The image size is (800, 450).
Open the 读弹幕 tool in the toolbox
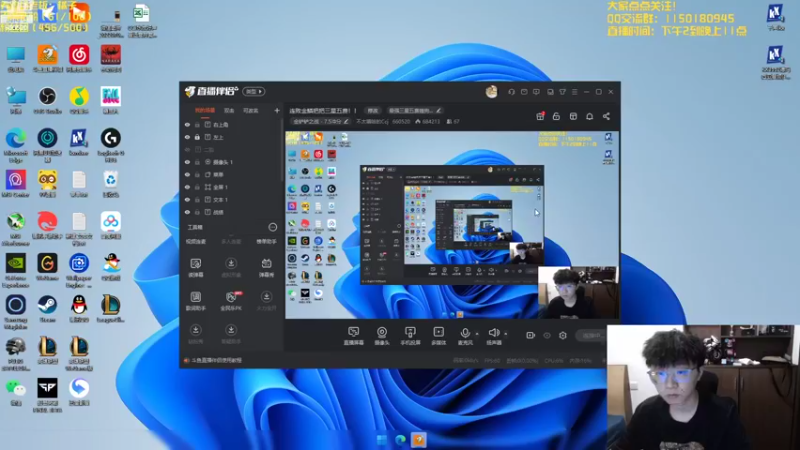click(x=195, y=267)
